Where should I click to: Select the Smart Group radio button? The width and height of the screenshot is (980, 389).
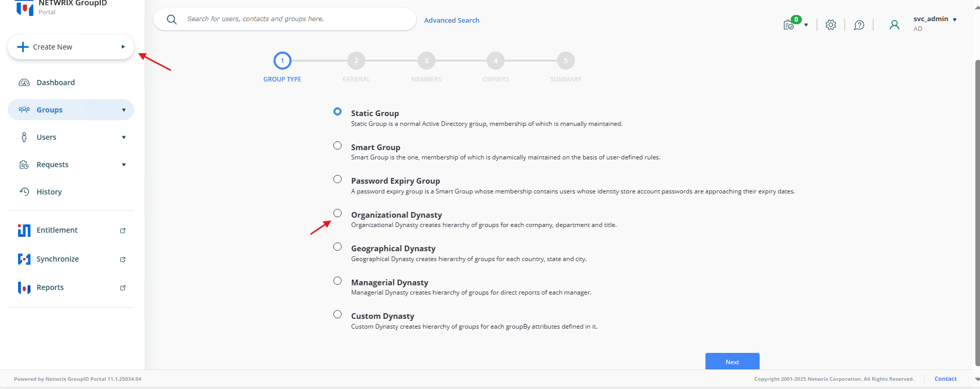pyautogui.click(x=338, y=146)
